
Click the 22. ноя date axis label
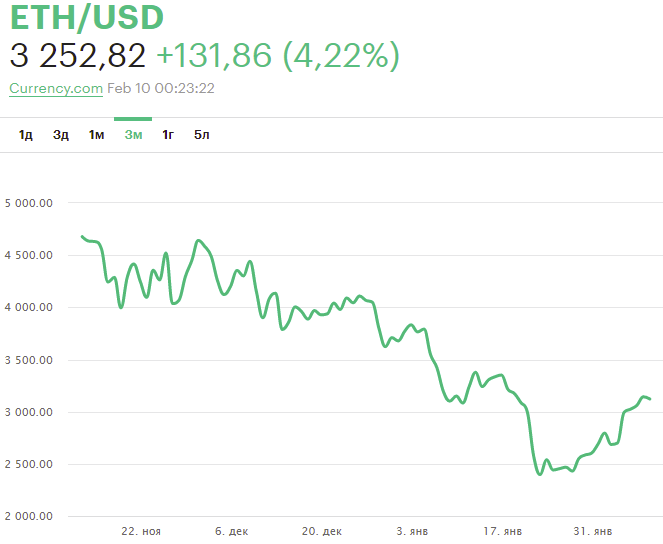click(141, 531)
